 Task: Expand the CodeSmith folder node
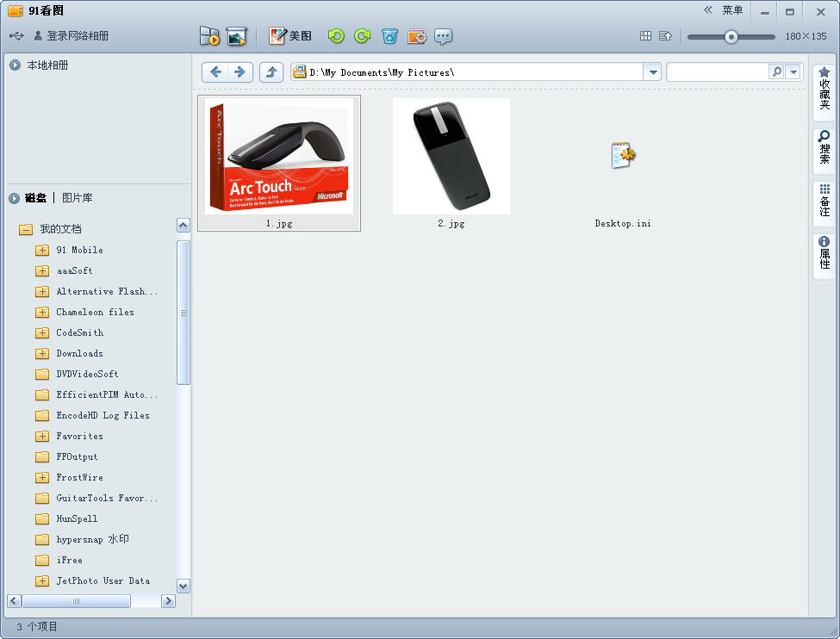[x=42, y=333]
